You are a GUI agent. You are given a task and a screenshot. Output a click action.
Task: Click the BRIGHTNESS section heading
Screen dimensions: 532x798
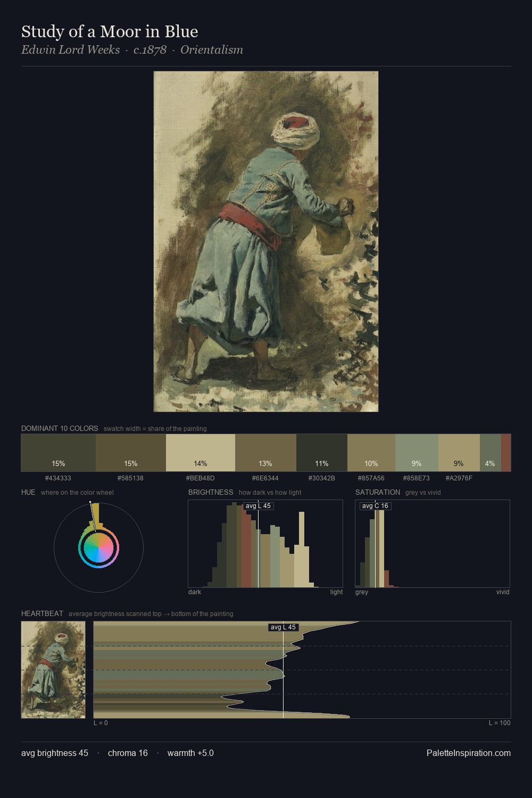pos(211,492)
